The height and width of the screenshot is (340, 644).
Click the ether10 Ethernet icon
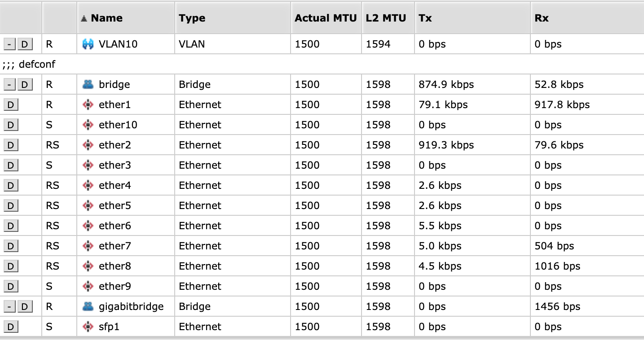click(x=88, y=125)
